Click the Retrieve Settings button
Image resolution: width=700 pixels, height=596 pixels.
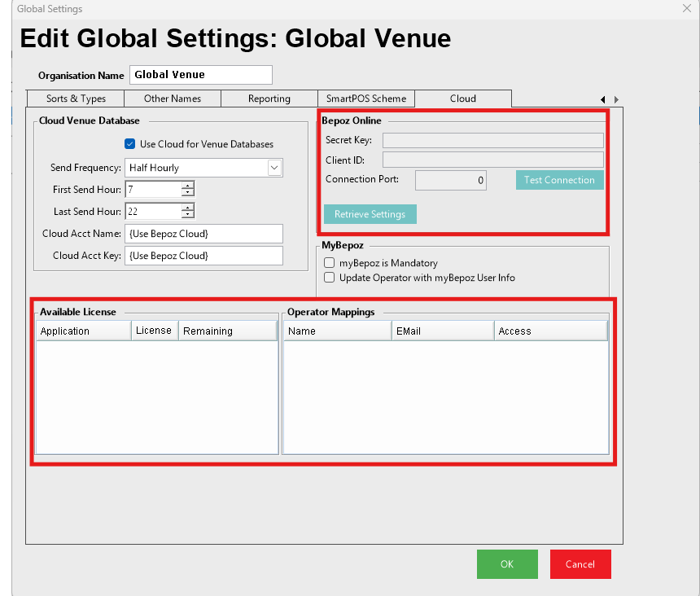click(x=370, y=214)
